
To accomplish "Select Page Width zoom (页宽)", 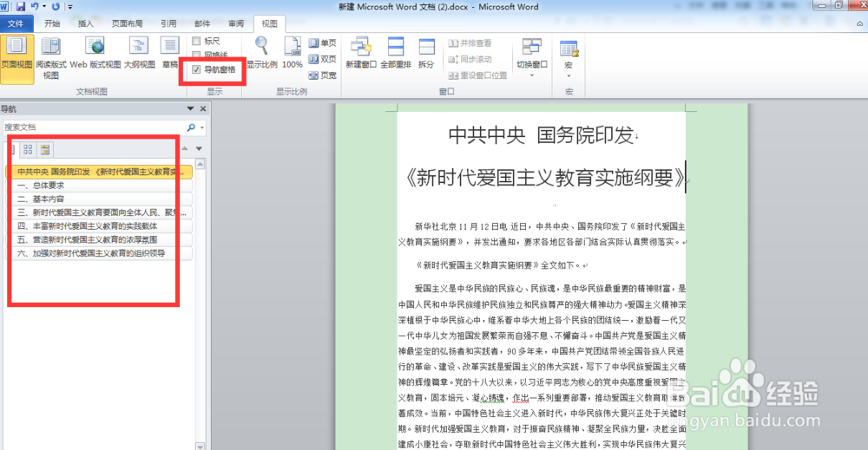I will coord(322,75).
